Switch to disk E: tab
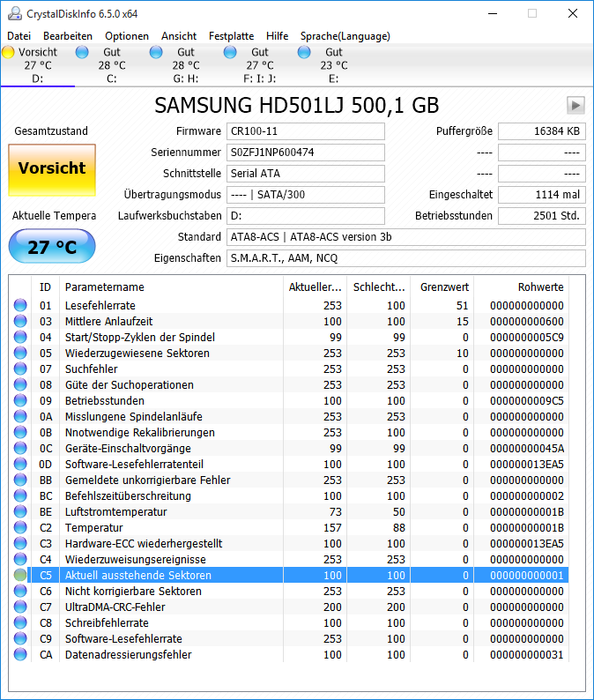 334,65
